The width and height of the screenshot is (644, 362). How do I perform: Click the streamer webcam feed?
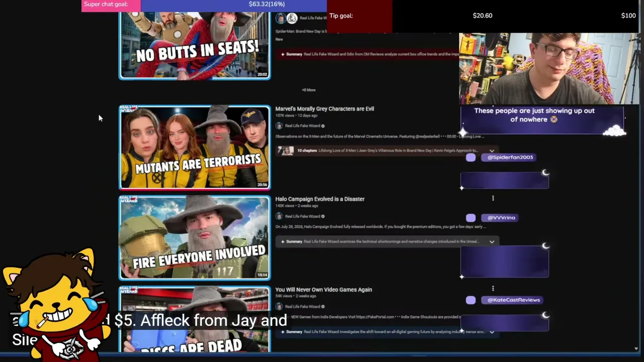[549, 69]
